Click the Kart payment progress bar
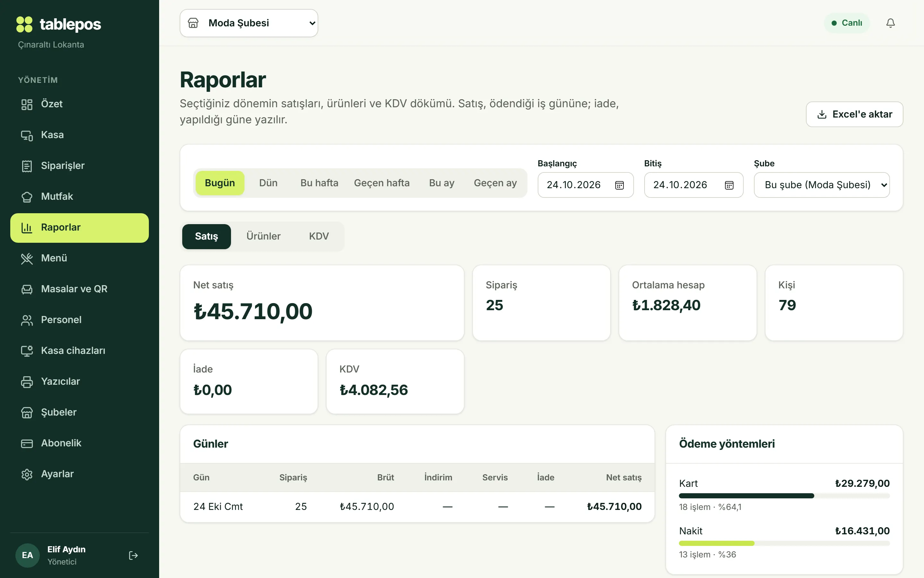 [784, 496]
